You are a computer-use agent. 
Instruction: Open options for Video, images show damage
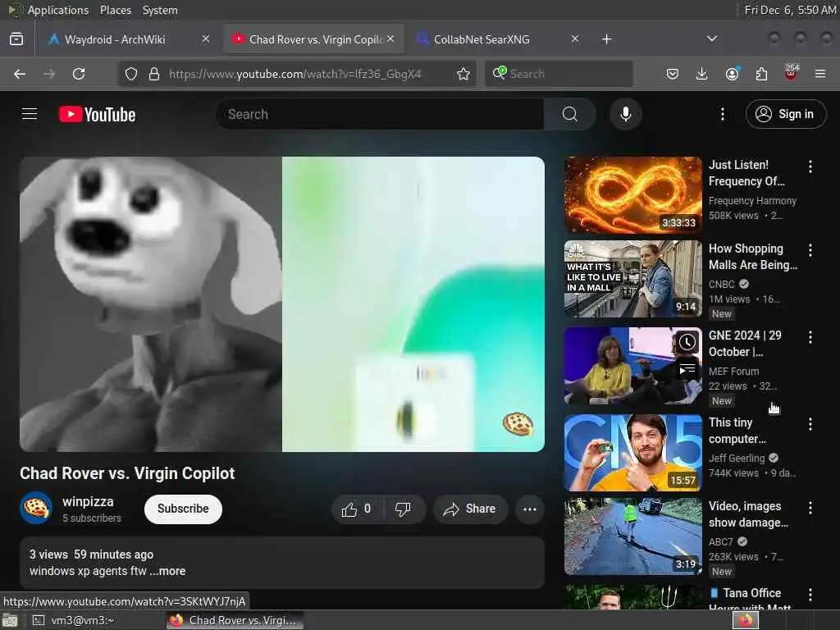click(810, 508)
